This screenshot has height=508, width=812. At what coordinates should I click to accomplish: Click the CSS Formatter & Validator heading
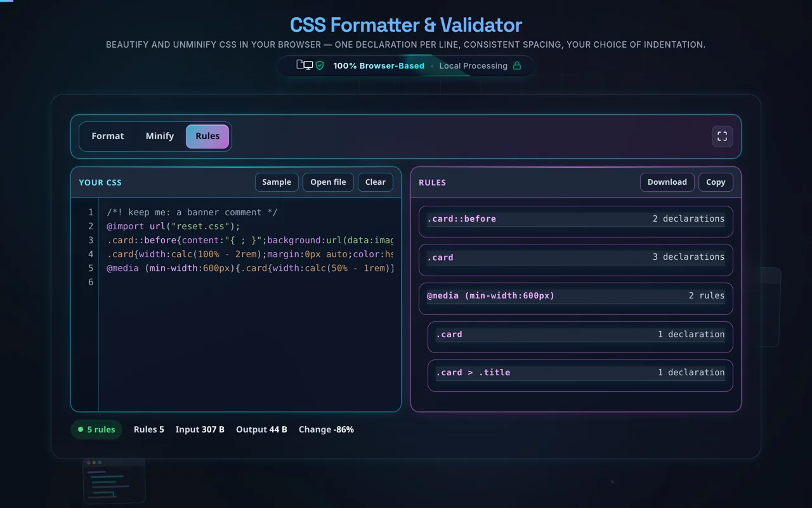tap(406, 25)
